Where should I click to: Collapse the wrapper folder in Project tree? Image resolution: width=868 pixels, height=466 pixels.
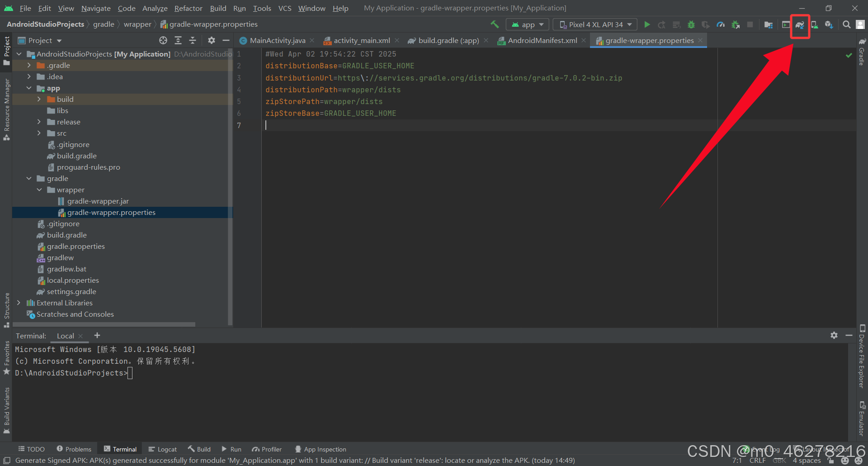tap(39, 190)
